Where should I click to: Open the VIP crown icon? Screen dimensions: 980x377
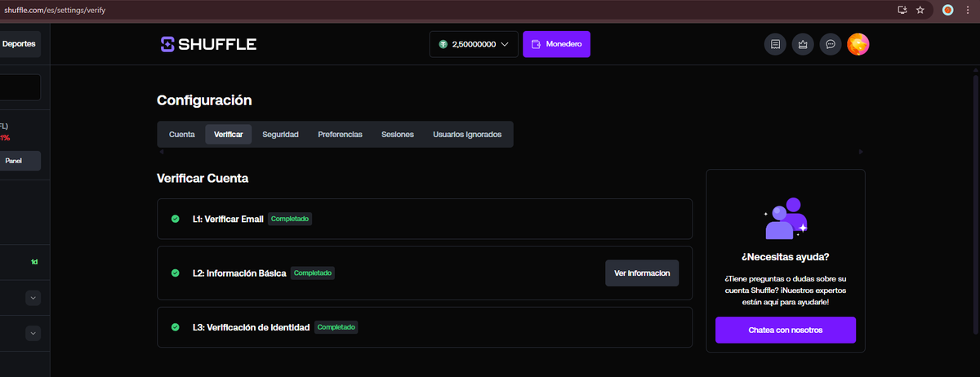(x=803, y=44)
